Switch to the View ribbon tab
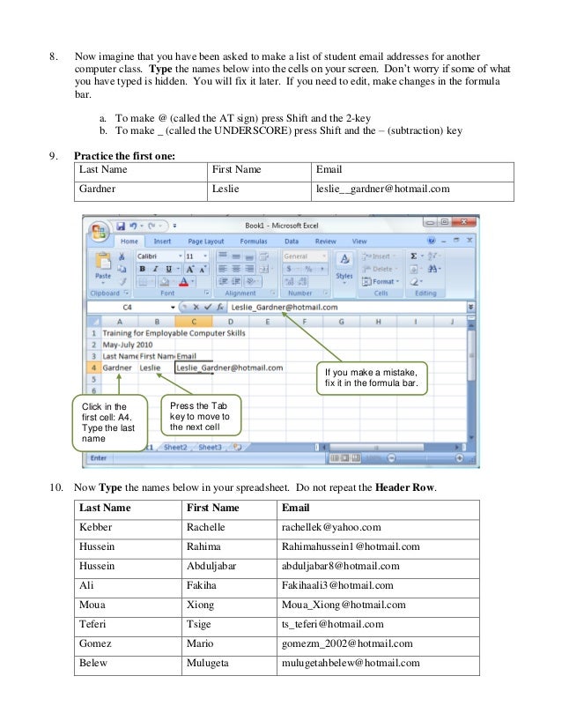 click(359, 241)
